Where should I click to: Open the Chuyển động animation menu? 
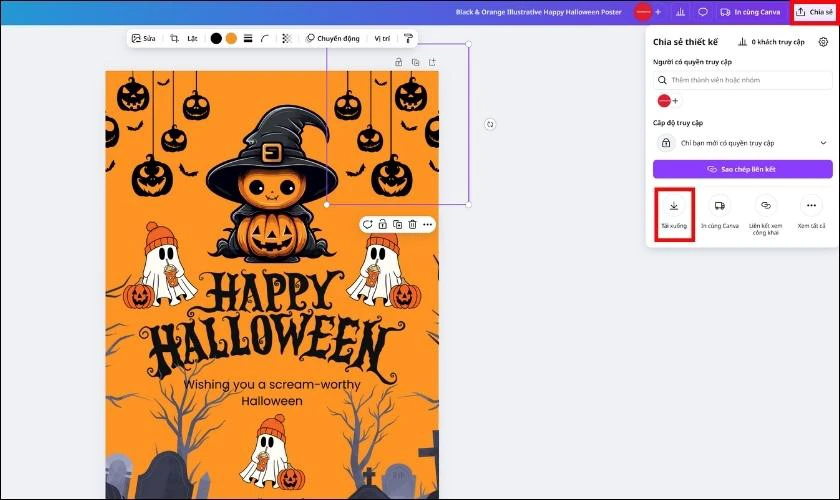tap(333, 38)
